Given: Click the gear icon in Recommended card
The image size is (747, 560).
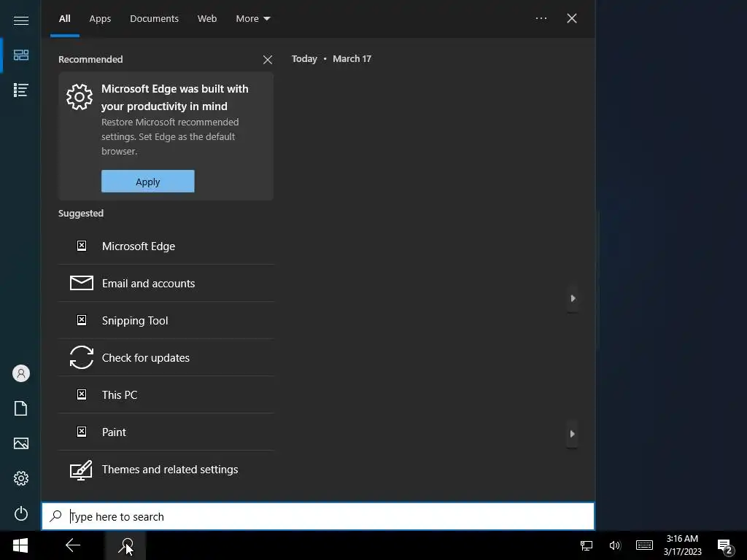Looking at the screenshot, I should pos(80,97).
